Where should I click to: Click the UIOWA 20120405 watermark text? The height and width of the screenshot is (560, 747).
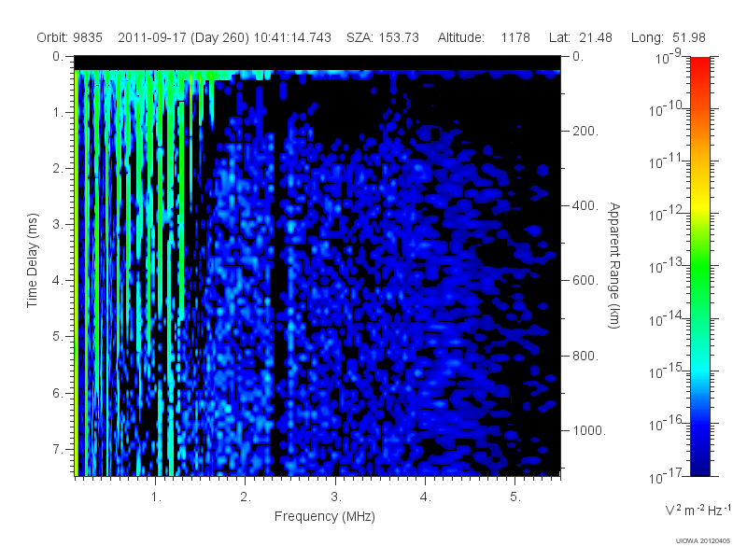(x=703, y=541)
